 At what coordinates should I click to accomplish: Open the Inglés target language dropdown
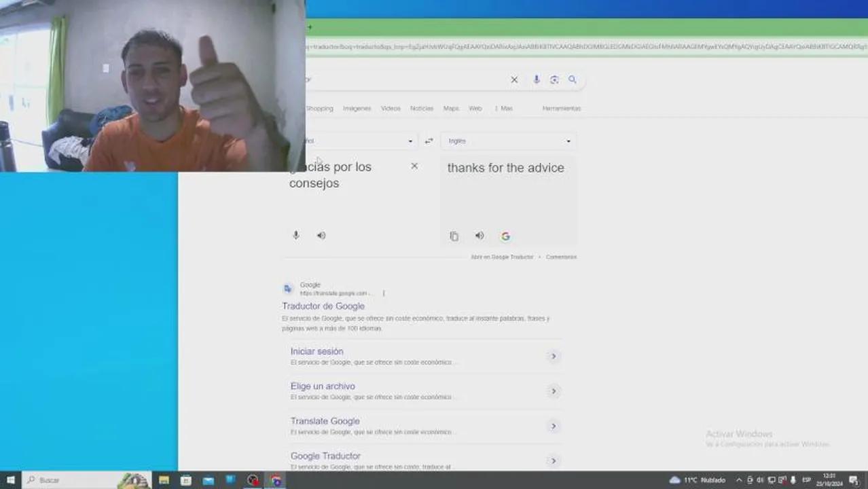point(508,141)
